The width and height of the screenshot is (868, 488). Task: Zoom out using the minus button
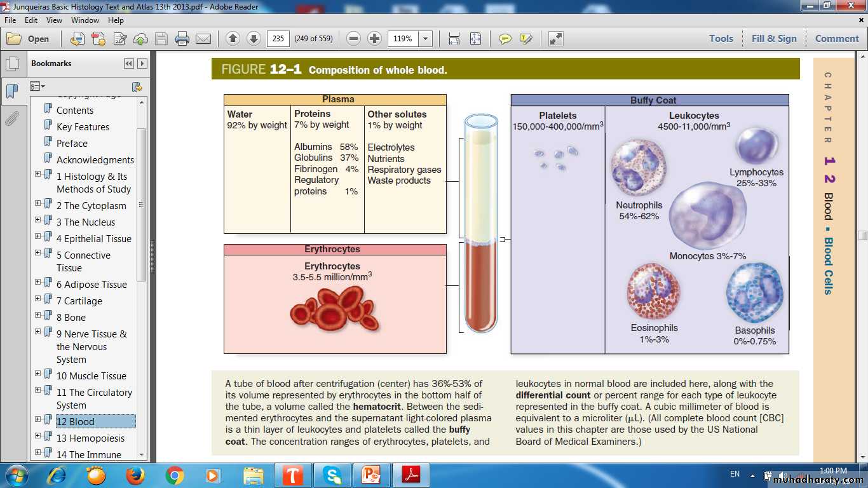point(354,39)
